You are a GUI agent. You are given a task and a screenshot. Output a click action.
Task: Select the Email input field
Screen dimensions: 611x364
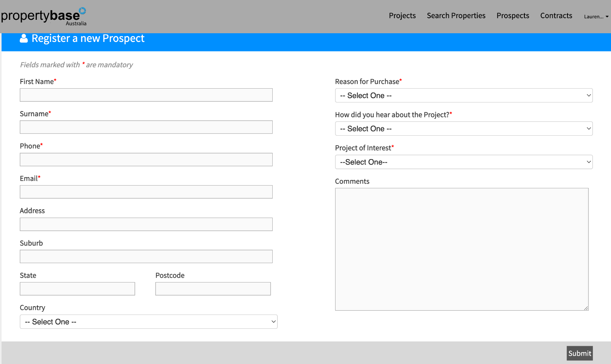(x=146, y=192)
